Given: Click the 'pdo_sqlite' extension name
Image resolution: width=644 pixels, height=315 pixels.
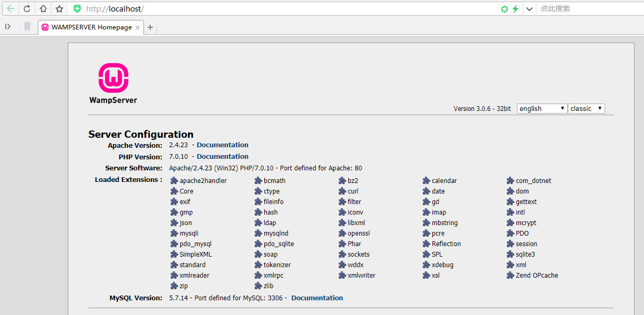Looking at the screenshot, I should [279, 244].
